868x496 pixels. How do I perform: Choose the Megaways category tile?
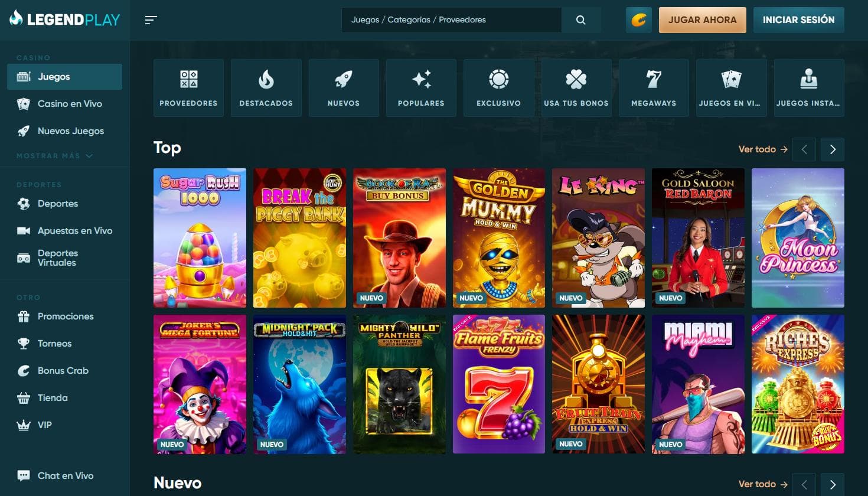pos(654,87)
